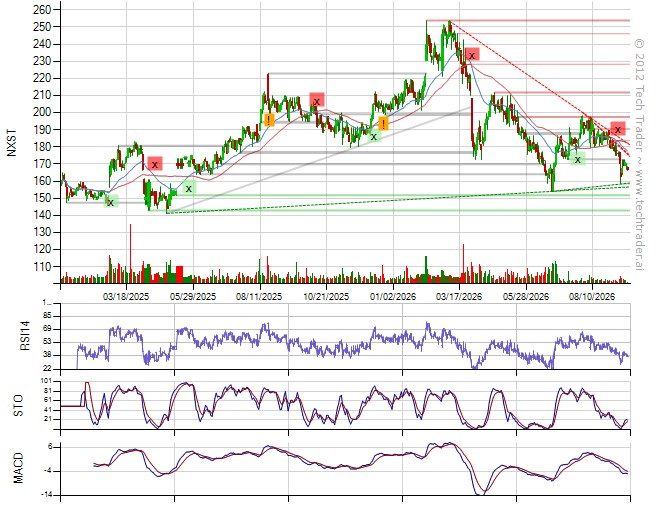Click the first green x marker near 148
The width and height of the screenshot is (657, 514).
point(111,202)
